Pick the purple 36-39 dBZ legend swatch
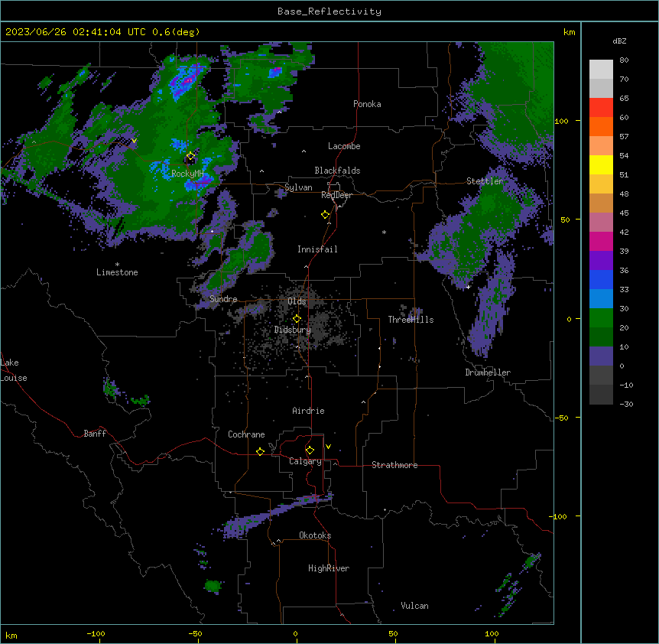This screenshot has width=659, height=644. tap(601, 261)
